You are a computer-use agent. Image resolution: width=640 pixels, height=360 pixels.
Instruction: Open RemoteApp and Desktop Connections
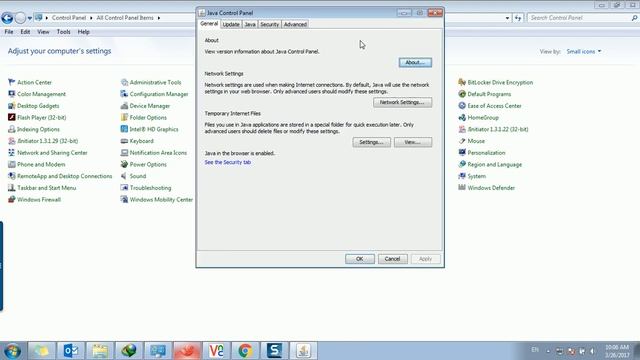[x=60, y=176]
